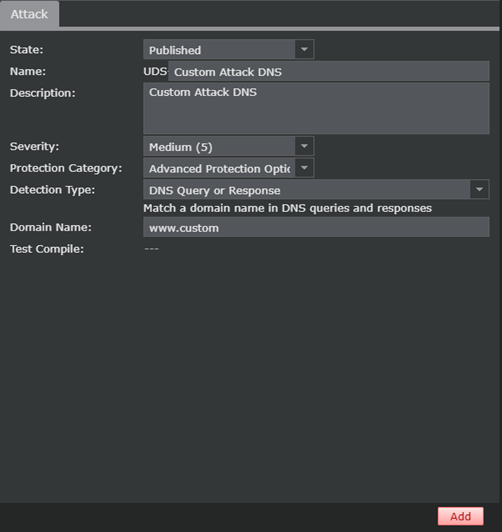Click the 'Description:' label

42,93
